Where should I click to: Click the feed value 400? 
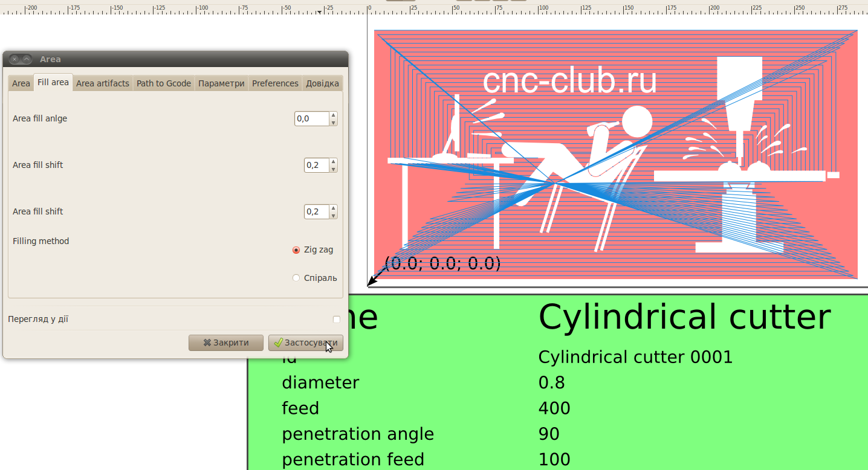coord(554,408)
